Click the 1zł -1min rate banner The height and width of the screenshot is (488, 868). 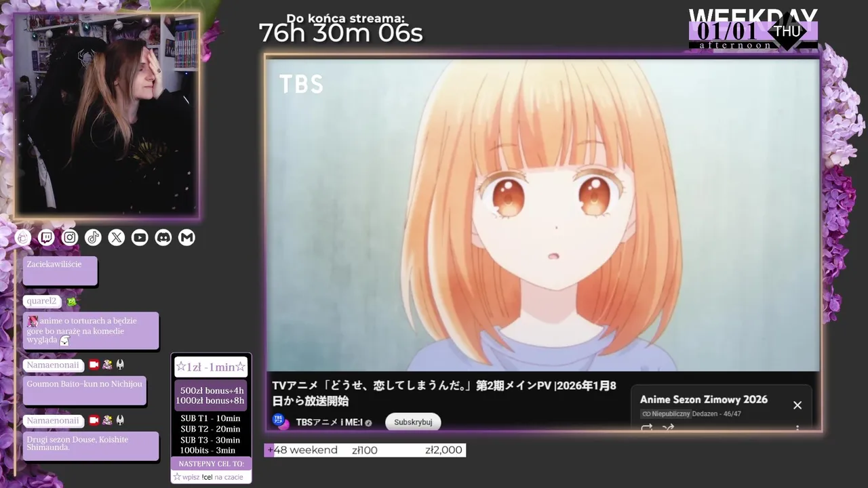211,367
